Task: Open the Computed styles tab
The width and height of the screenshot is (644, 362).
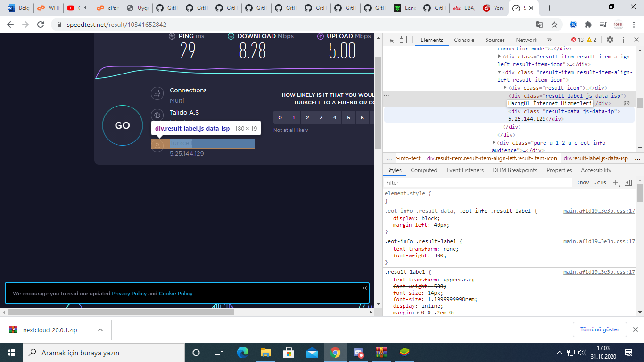Action: click(x=424, y=170)
